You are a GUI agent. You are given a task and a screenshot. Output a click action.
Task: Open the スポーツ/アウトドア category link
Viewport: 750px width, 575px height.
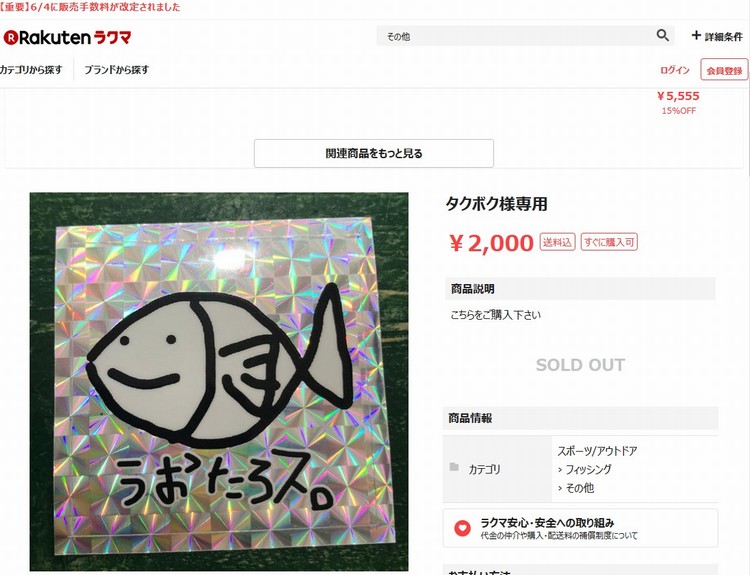(x=597, y=451)
